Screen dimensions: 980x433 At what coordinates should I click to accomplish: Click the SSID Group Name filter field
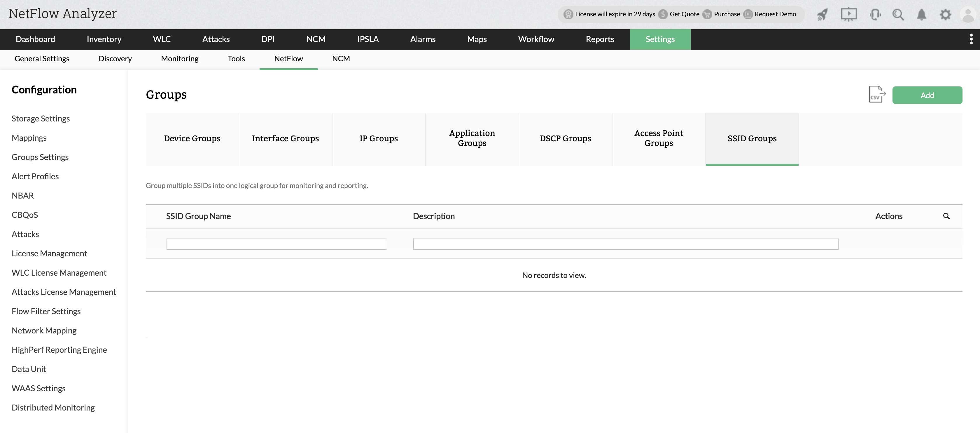pos(276,244)
